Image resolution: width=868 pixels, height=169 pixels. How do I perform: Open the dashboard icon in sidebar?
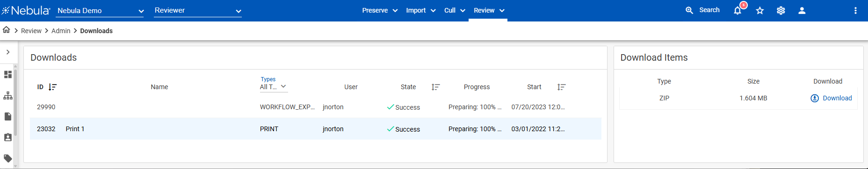(x=8, y=75)
